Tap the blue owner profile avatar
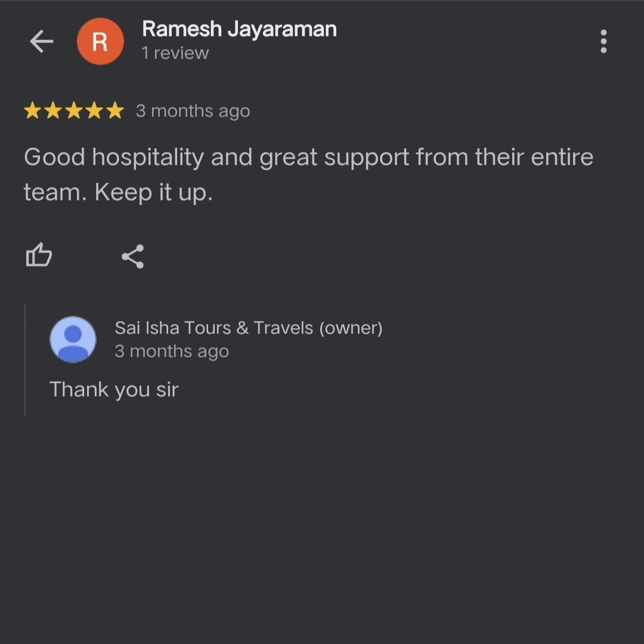644x644 pixels. 73,339
